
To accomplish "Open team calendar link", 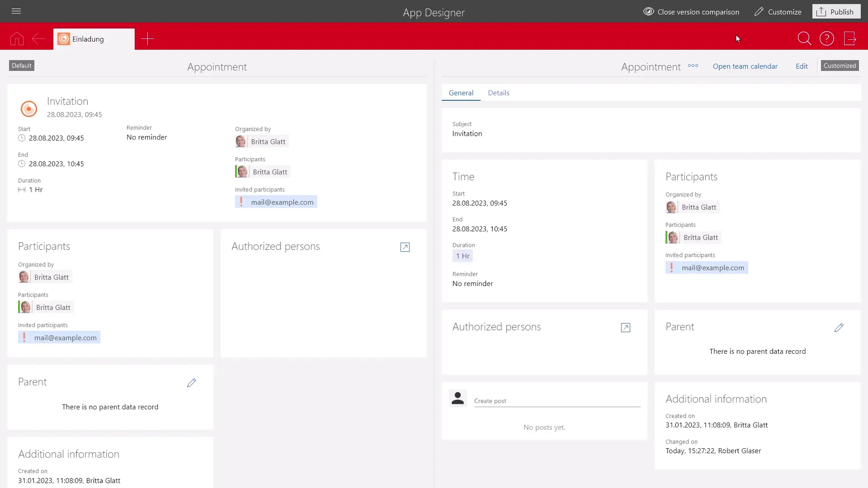I will [745, 66].
